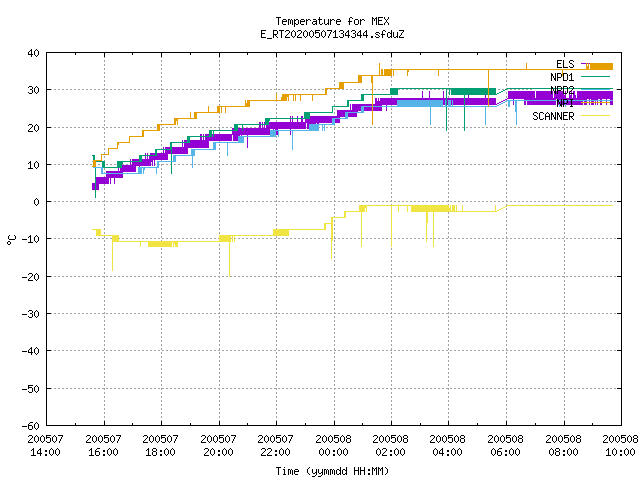Click the yellow sample line beside SCANNER
The image size is (640, 480).
(595, 116)
